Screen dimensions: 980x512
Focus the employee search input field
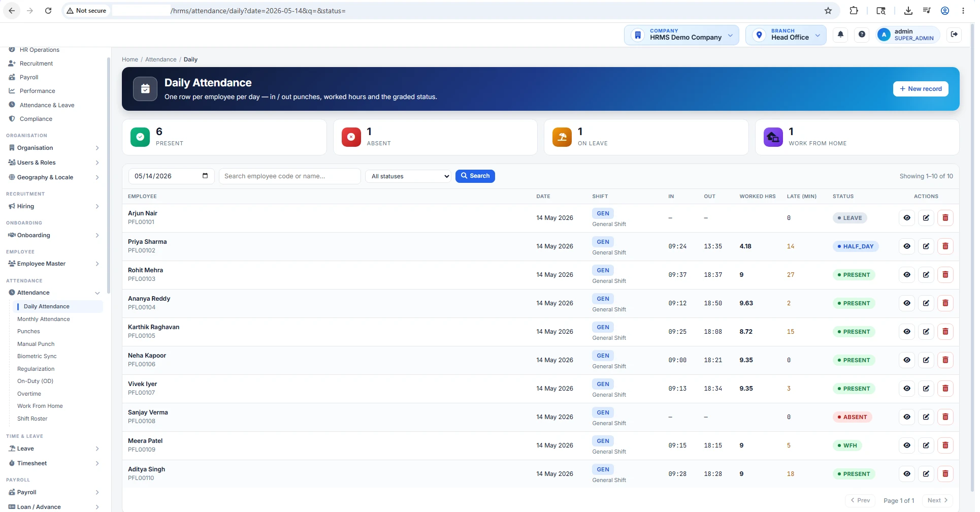click(x=289, y=176)
